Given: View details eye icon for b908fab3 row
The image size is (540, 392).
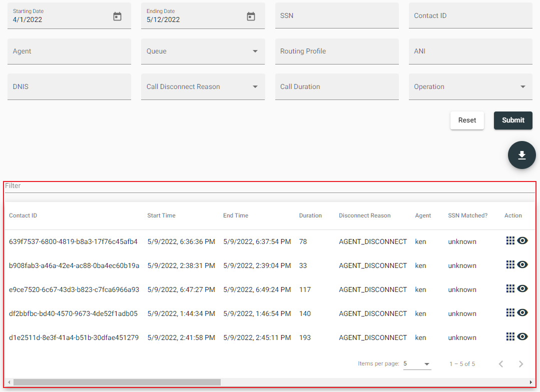Looking at the screenshot, I should (522, 264).
